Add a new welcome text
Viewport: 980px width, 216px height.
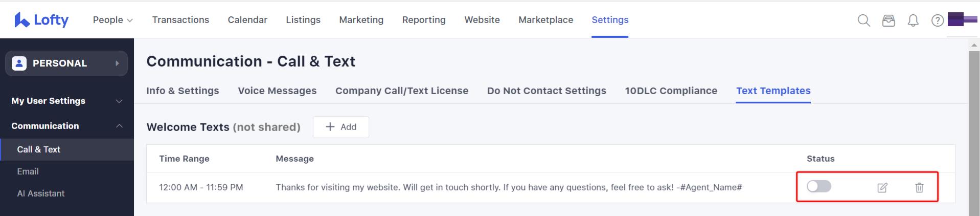(341, 127)
